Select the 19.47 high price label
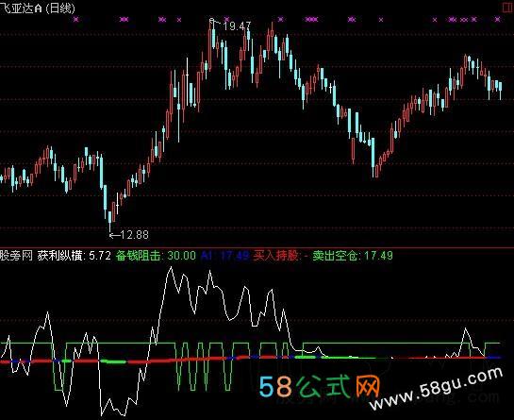 pos(237,26)
